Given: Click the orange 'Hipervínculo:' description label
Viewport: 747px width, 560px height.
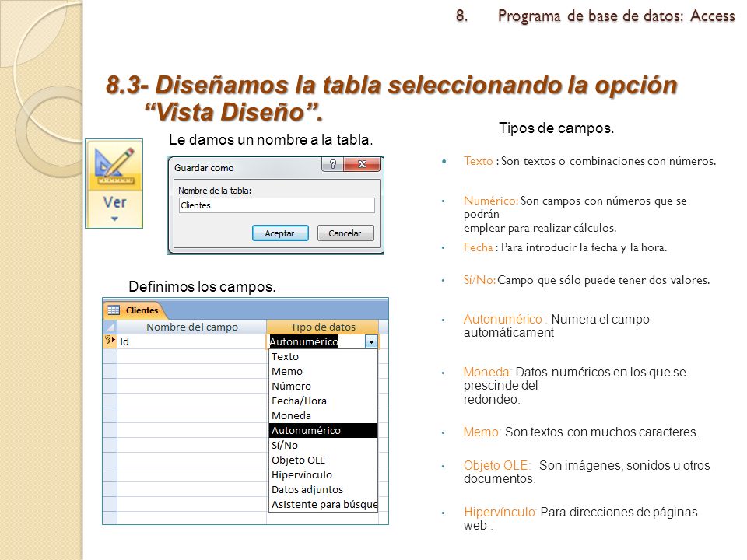Looking at the screenshot, I should [500, 512].
